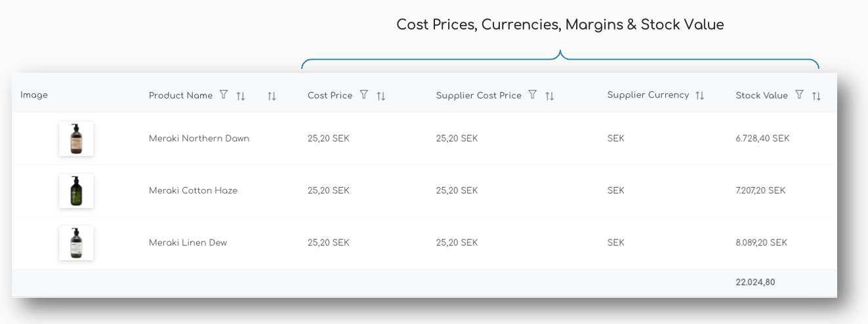Open Meraki Cotton Haze product image
Viewport: 868px width, 324px height.
click(76, 191)
